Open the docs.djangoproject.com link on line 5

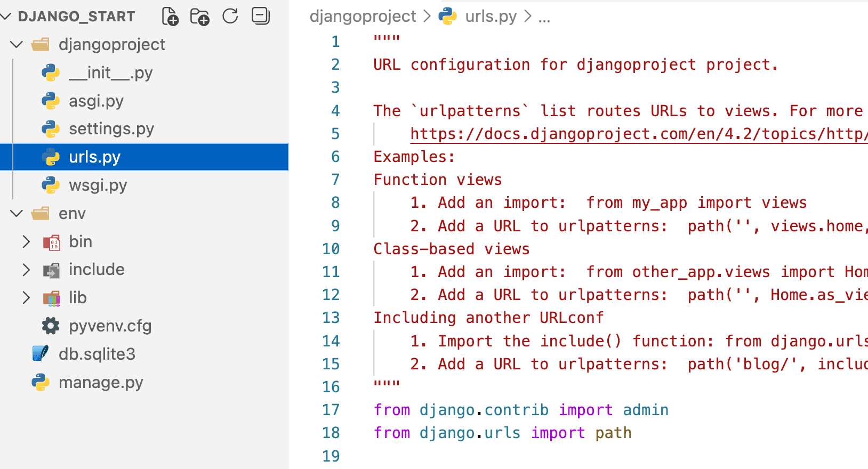(x=639, y=134)
